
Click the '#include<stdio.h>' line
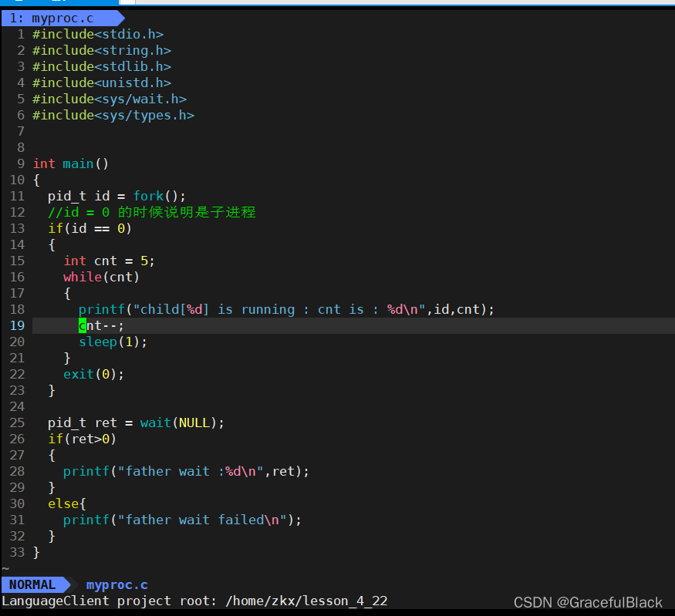98,35
